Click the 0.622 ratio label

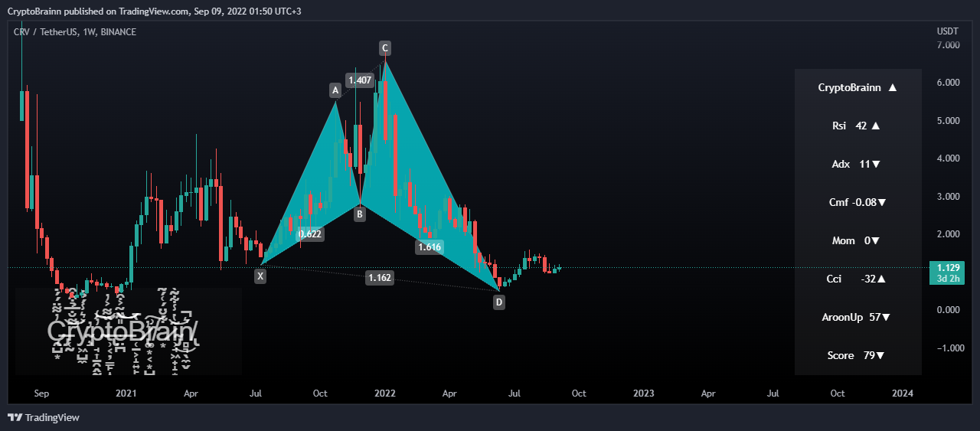point(310,234)
